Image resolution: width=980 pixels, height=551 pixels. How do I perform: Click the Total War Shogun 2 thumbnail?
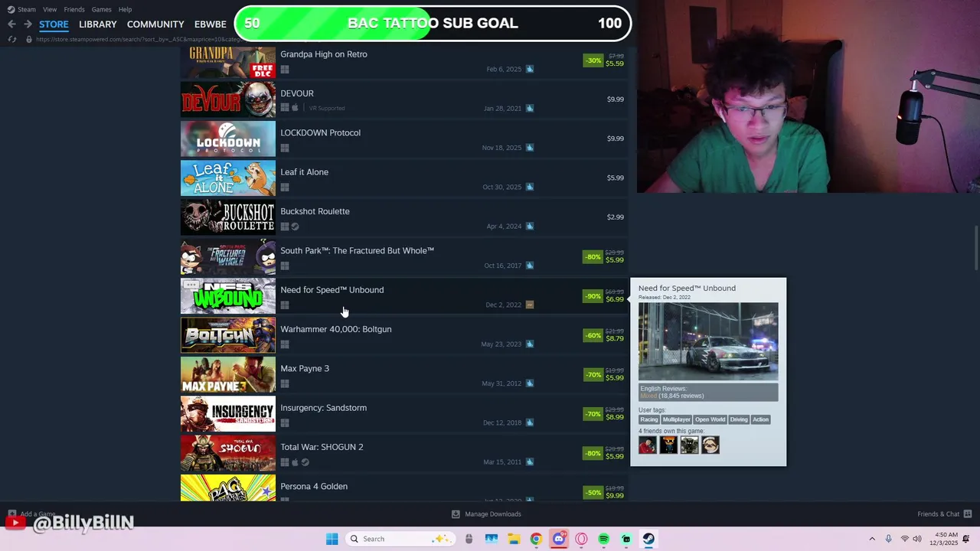tap(228, 453)
